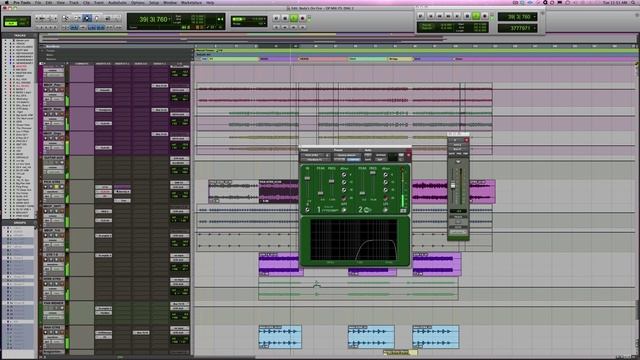
Task: Click Return to Zero in floating Transport
Action: (430, 16)
